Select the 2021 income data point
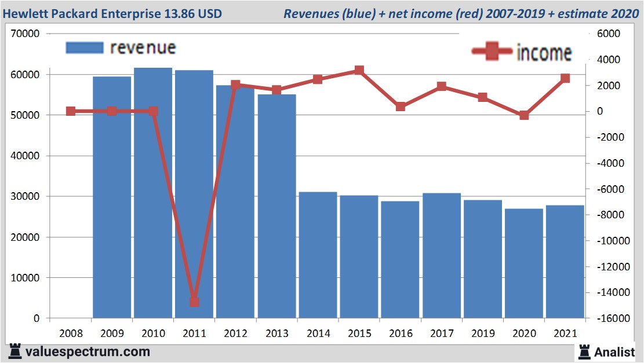 565,78
